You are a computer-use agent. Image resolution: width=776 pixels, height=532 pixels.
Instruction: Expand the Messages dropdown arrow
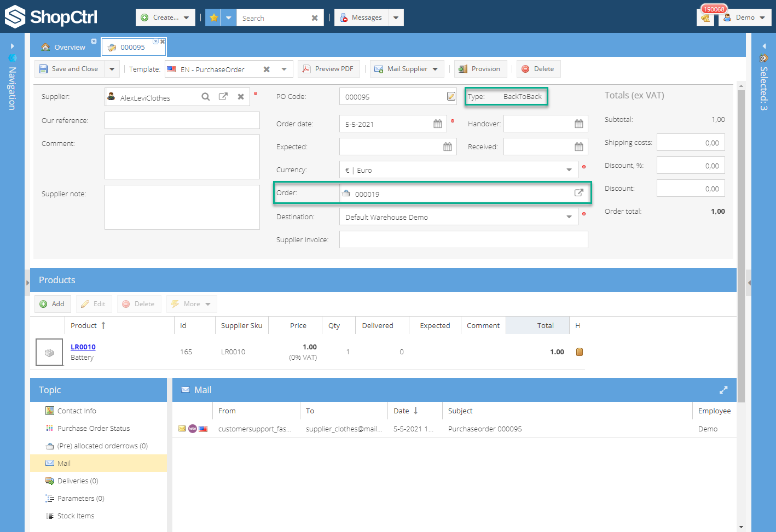pyautogui.click(x=396, y=17)
